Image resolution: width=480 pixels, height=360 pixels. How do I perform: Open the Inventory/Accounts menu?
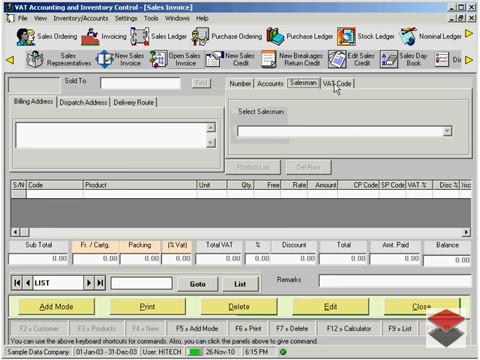[x=81, y=18]
